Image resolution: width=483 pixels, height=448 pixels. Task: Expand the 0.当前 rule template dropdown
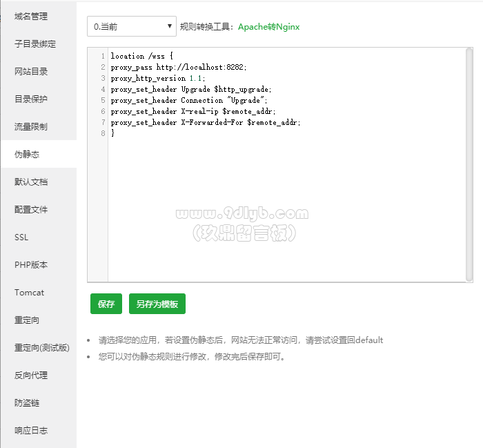[132, 26]
